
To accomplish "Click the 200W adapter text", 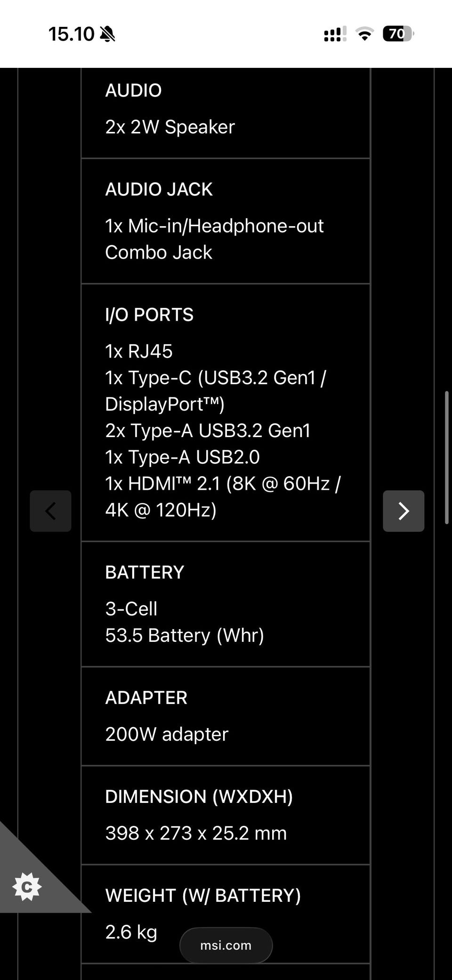I will click(x=167, y=734).
